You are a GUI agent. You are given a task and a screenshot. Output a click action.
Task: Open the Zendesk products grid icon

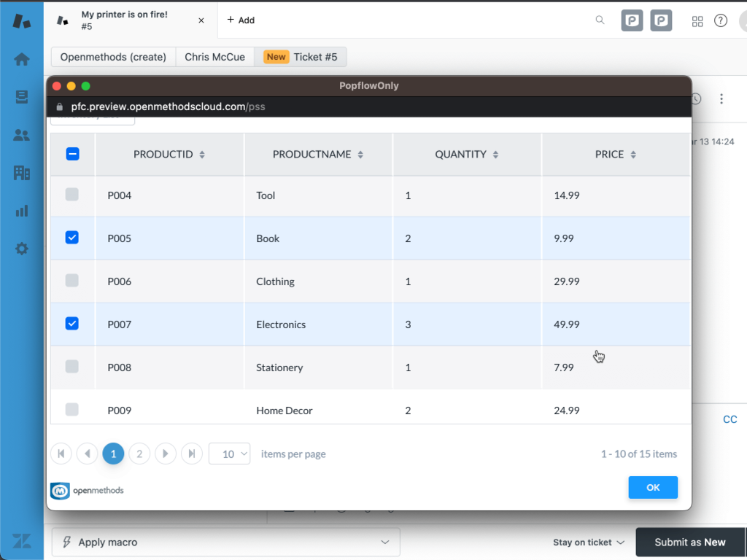point(697,20)
